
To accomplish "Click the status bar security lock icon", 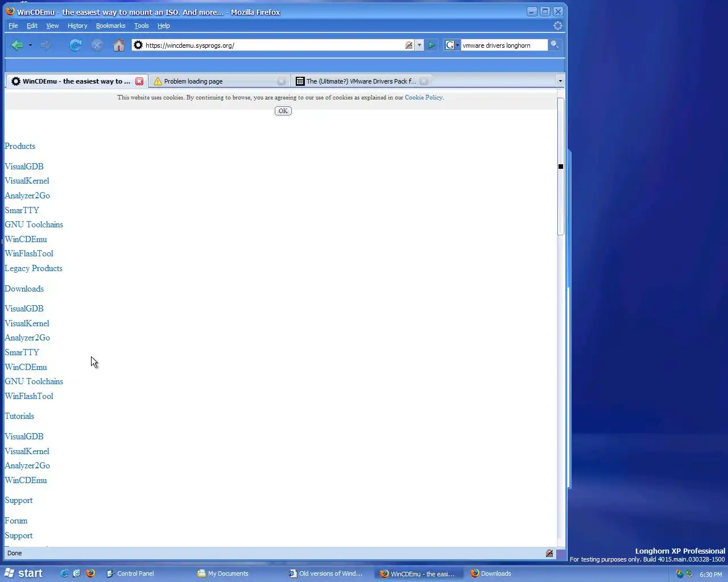I will [549, 553].
